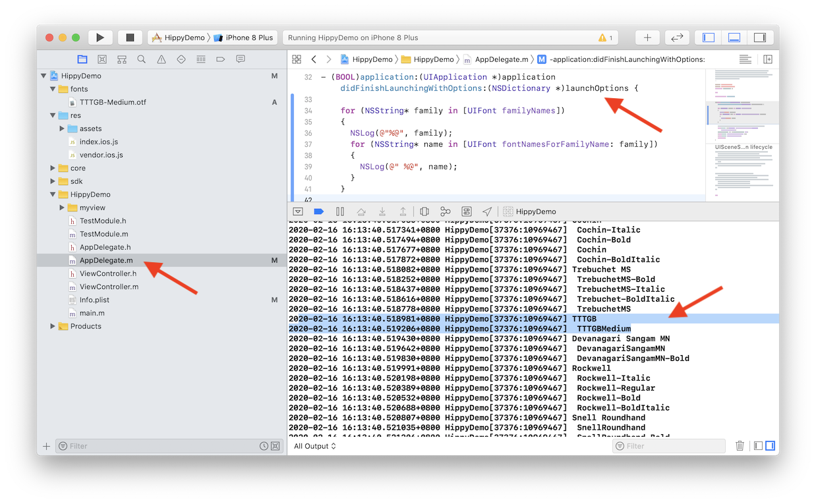The height and width of the screenshot is (504, 816).
Task: Clear the console with the trash icon
Action: coord(740,446)
